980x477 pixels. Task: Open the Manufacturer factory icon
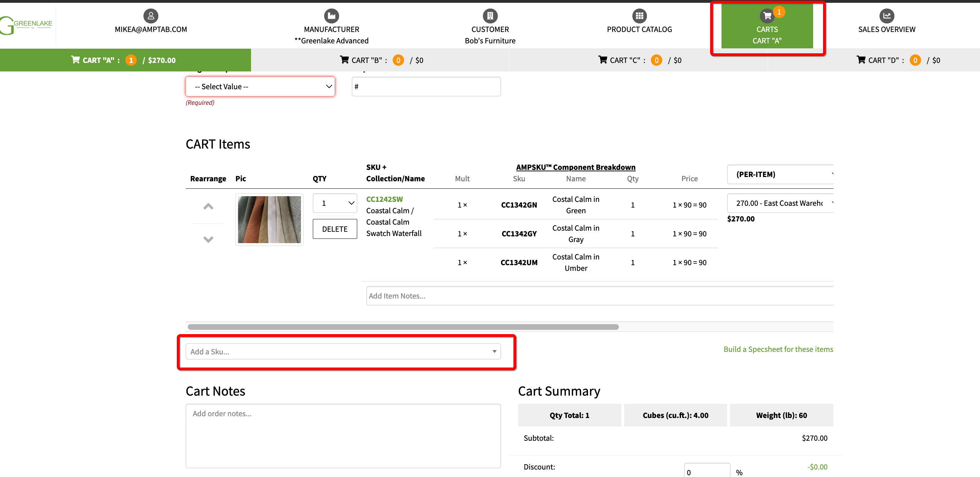click(x=331, y=16)
